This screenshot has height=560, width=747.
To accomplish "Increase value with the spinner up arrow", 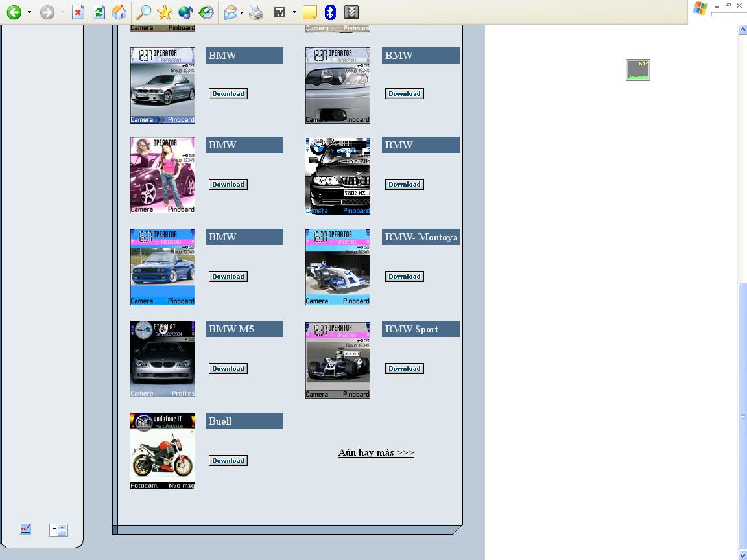I will [63, 527].
